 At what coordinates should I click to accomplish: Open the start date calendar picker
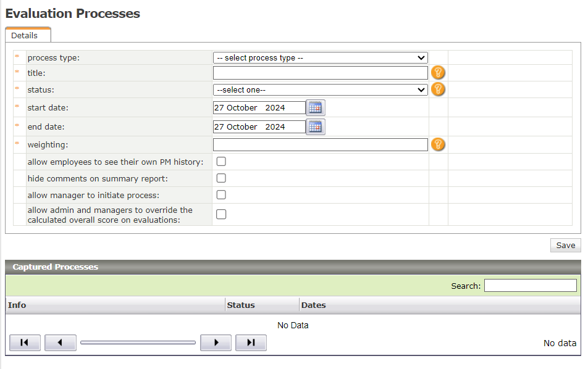pyautogui.click(x=315, y=107)
